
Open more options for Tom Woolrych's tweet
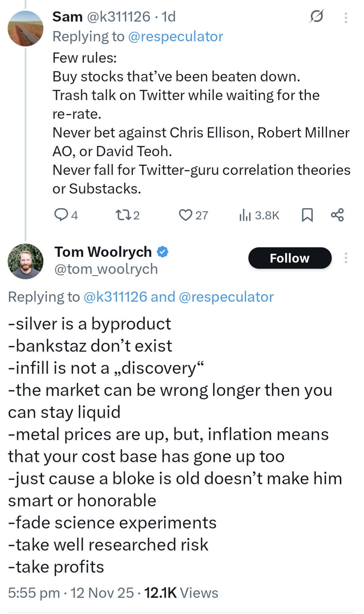(x=346, y=258)
